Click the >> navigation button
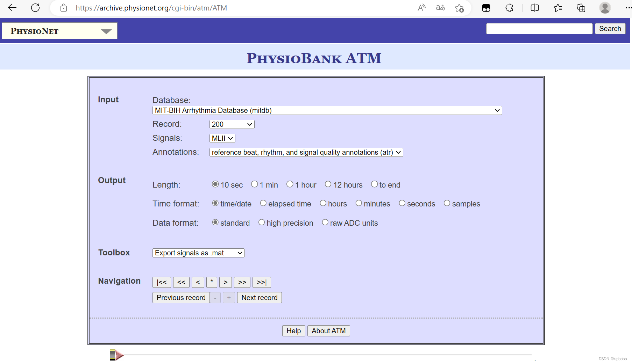Viewport: 632px width, 364px height. pyautogui.click(x=242, y=282)
